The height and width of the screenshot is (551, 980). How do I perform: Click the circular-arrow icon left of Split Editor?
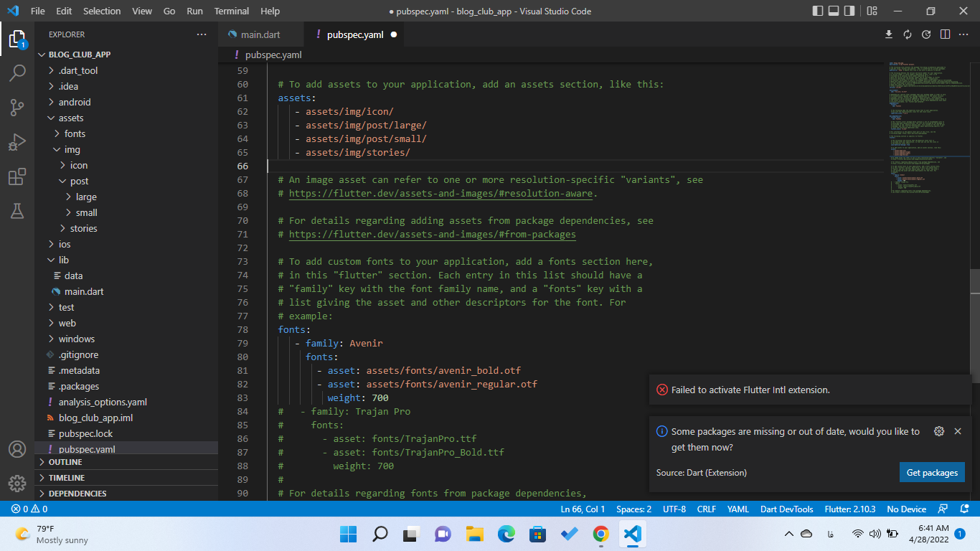(926, 34)
